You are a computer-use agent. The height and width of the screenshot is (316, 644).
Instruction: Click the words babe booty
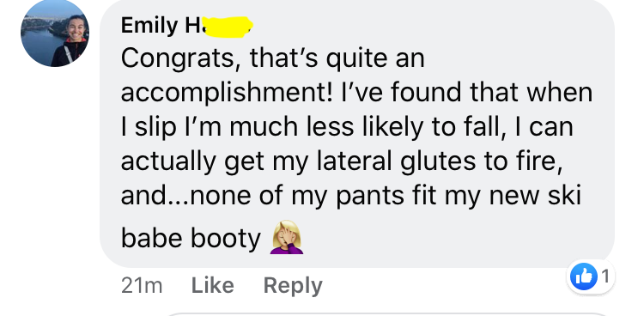click(x=191, y=239)
